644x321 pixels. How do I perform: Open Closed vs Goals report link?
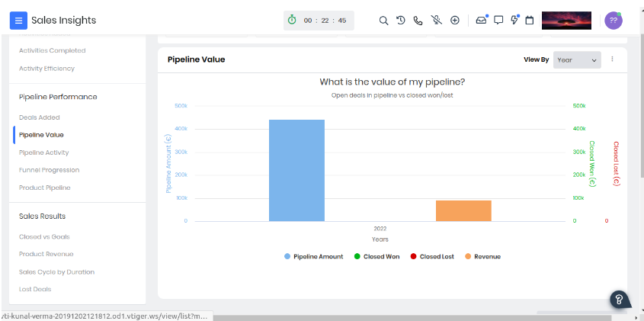pos(44,236)
